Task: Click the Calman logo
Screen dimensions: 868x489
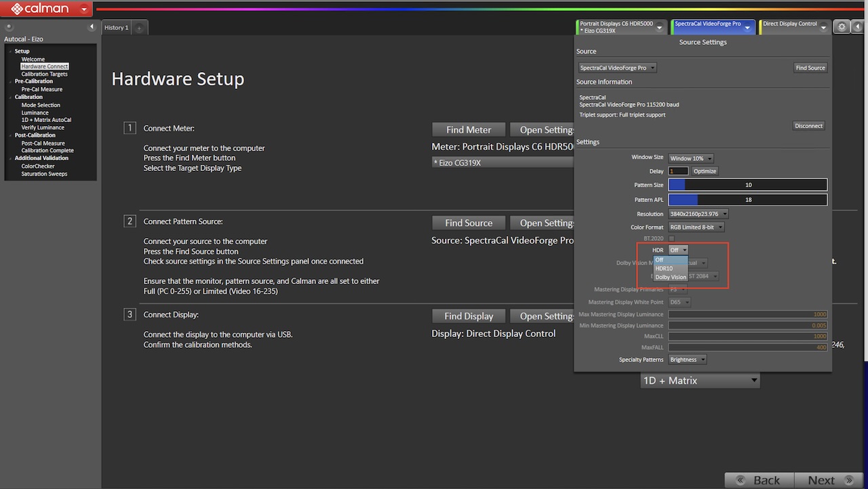Action: (39, 9)
